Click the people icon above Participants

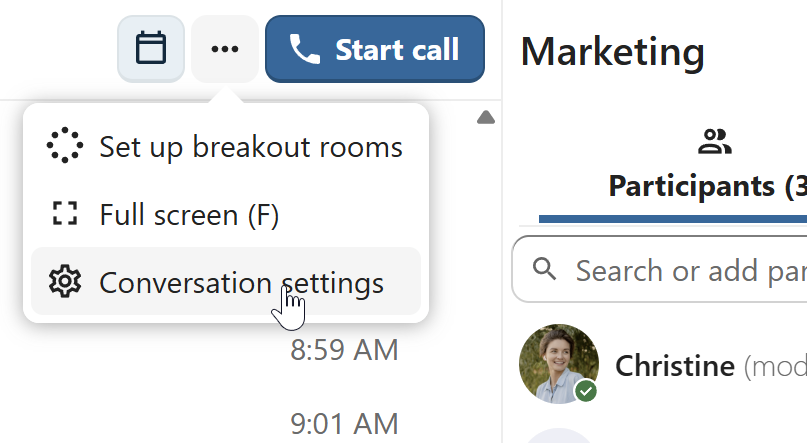[714, 142]
